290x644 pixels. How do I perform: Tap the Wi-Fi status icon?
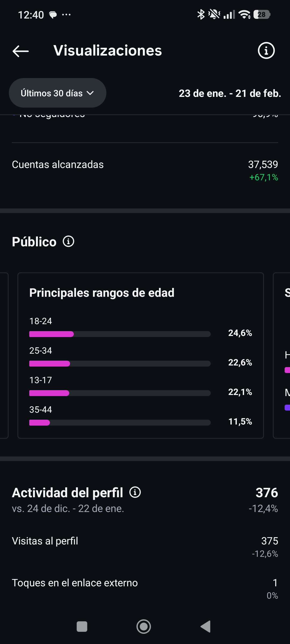(244, 14)
